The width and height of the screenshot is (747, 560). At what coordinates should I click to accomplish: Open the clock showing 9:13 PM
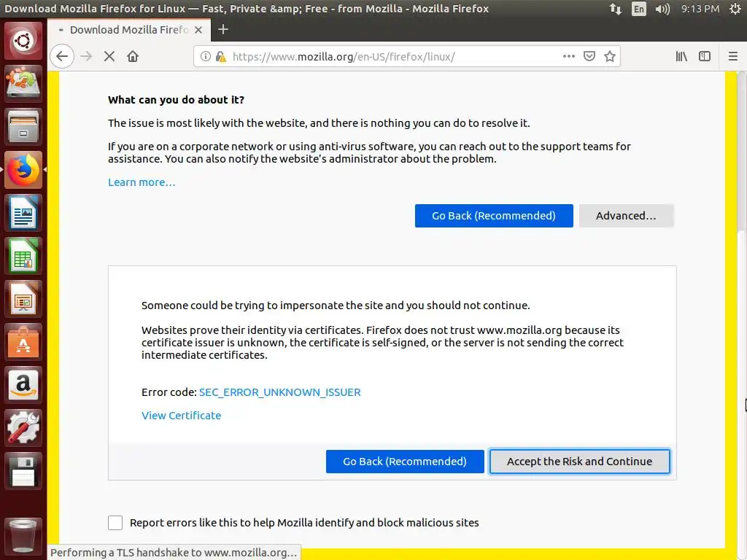(700, 9)
